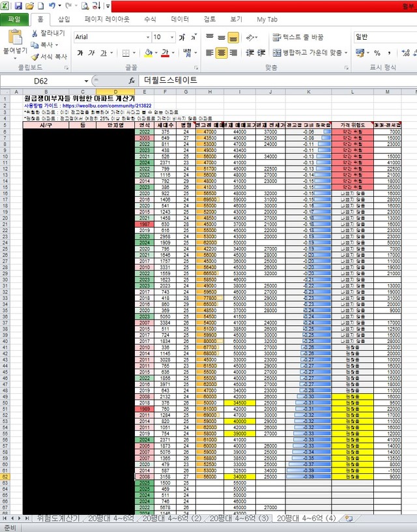Click the Redo arrow icon
This screenshot has height=532, width=417.
pyautogui.click(x=68, y=5)
